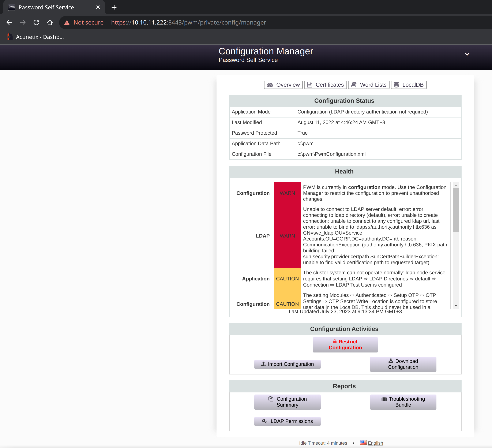Open the LDAP Permissions report

coord(287,421)
